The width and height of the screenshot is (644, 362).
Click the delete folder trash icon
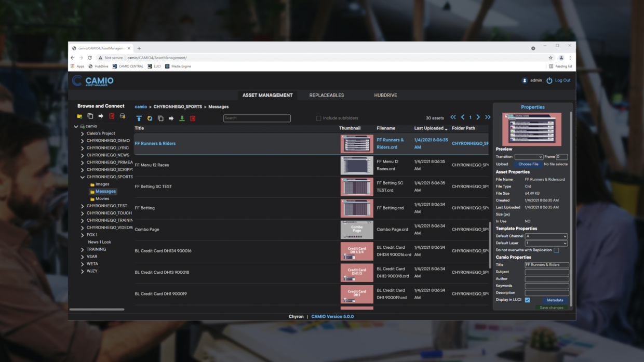tap(112, 116)
